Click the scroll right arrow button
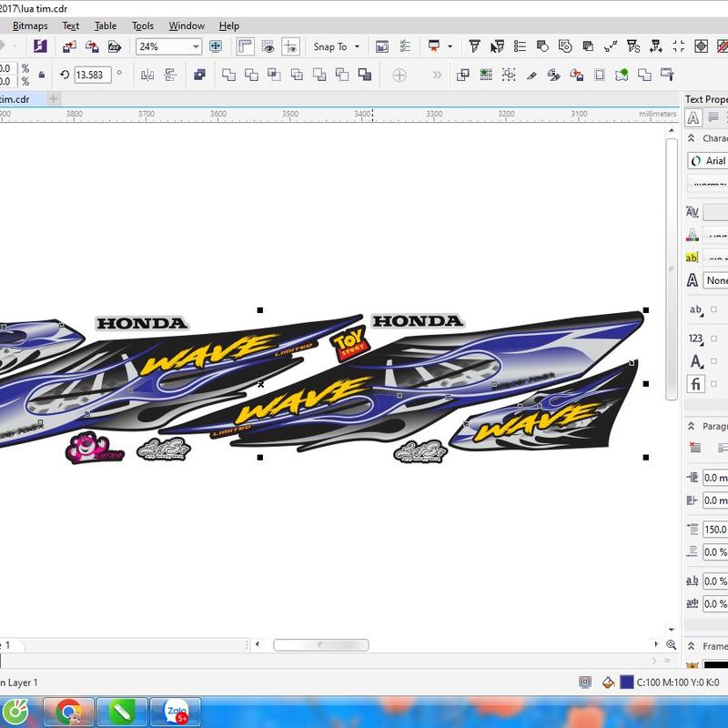The height and width of the screenshot is (728, 728). pos(656,644)
